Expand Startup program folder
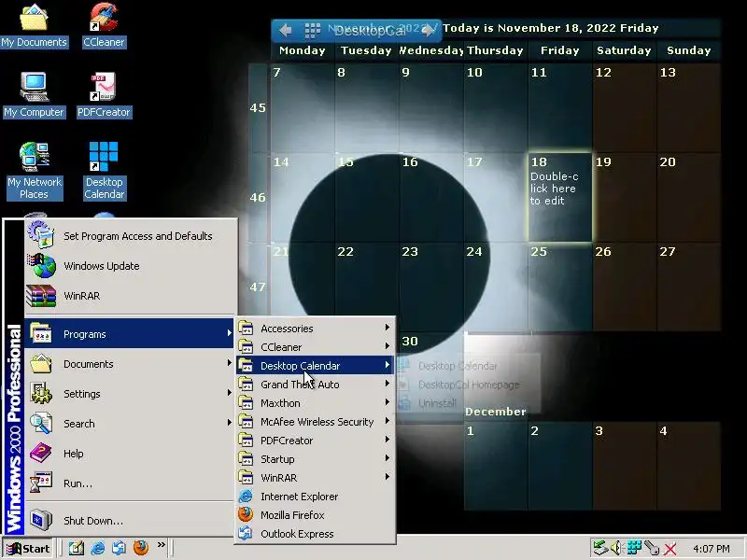 coord(316,458)
